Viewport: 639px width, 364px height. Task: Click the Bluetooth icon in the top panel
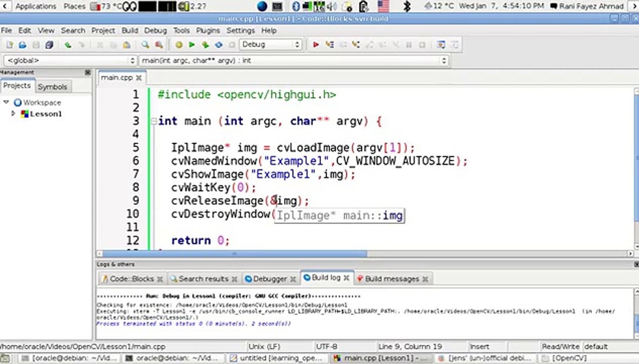pyautogui.click(x=296, y=6)
